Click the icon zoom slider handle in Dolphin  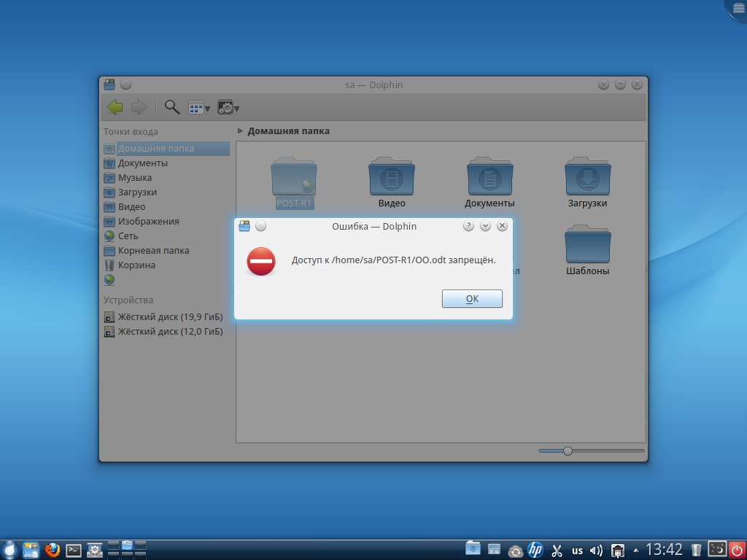568,451
